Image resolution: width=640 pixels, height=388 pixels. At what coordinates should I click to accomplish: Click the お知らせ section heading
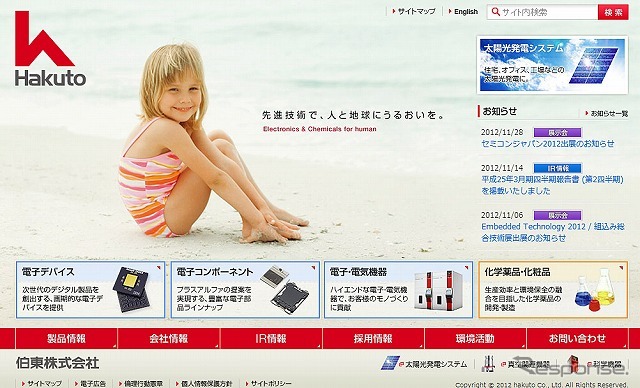500,111
